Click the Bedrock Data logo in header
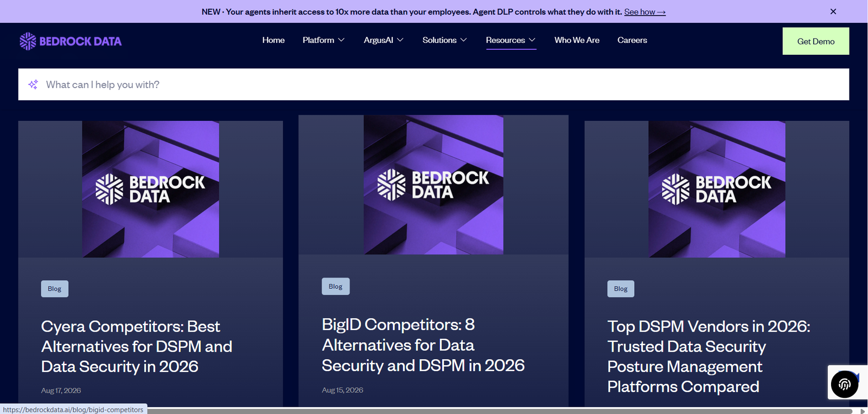This screenshot has height=414, width=868. coord(71,41)
